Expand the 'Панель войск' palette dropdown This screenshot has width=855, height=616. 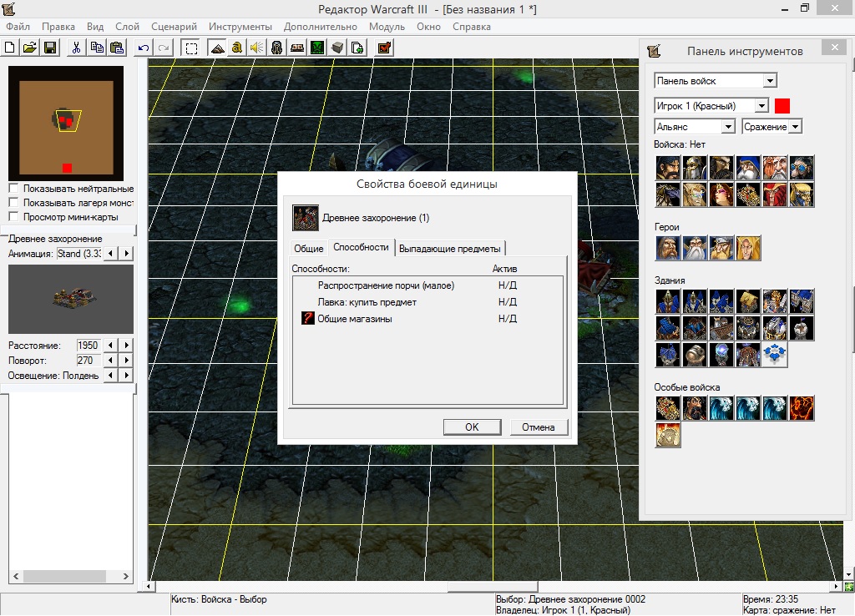pos(769,81)
